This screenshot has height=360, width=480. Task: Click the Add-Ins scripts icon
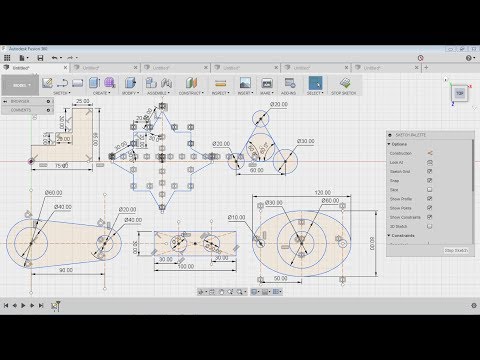(x=289, y=83)
